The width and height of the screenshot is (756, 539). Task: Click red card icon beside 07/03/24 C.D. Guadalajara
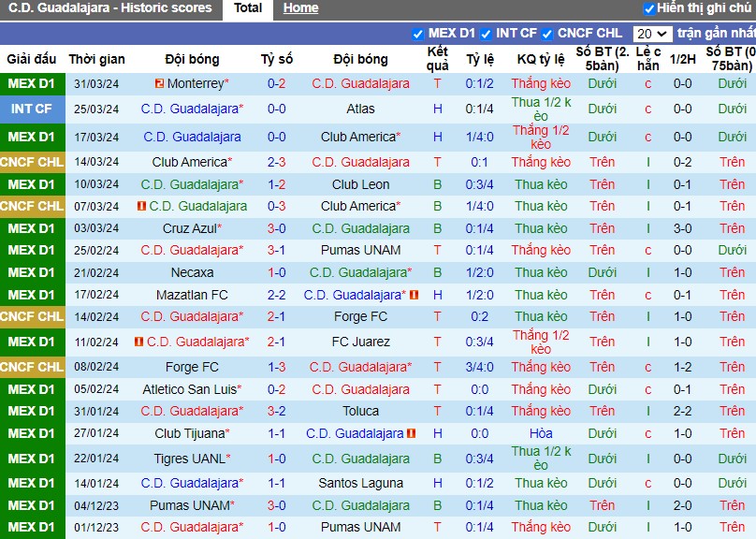click(141, 207)
